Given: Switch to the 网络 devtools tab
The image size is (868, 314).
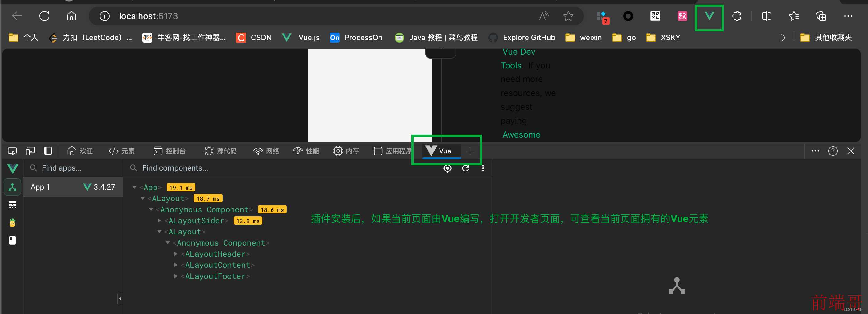Looking at the screenshot, I should pyautogui.click(x=266, y=151).
